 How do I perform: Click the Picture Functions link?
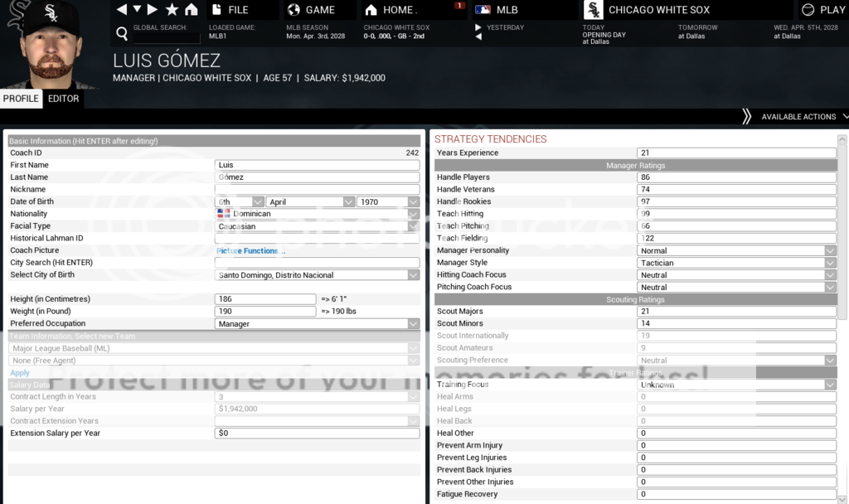click(x=250, y=250)
